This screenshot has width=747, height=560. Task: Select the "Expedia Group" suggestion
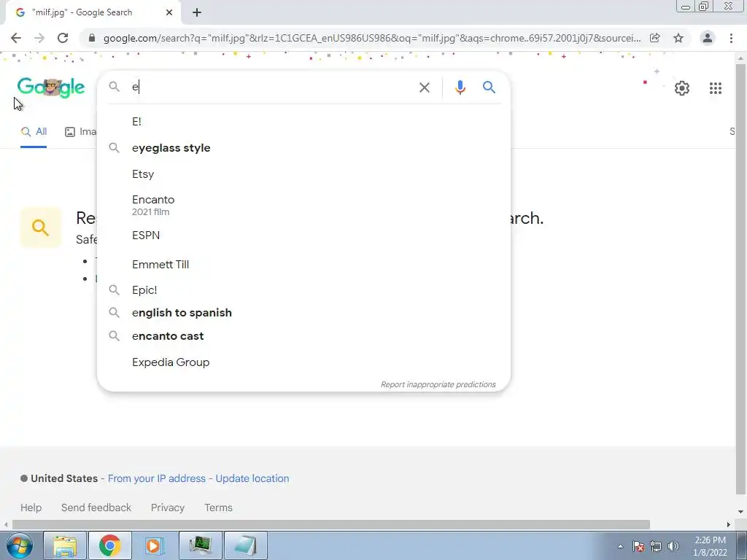coord(303,362)
